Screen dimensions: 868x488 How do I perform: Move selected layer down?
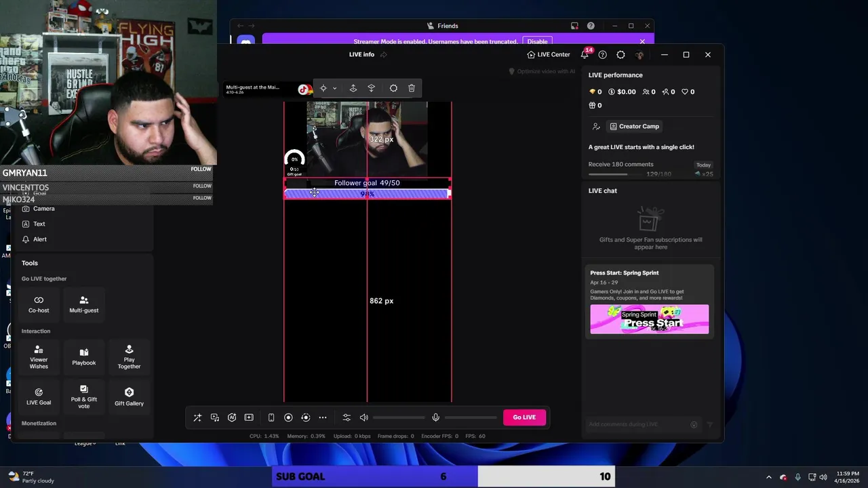(371, 88)
